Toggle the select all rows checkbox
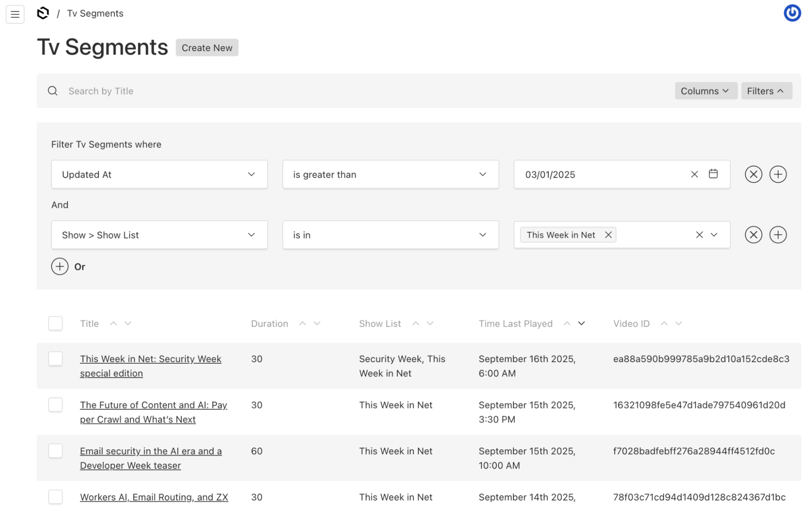The image size is (812, 507). tap(55, 324)
